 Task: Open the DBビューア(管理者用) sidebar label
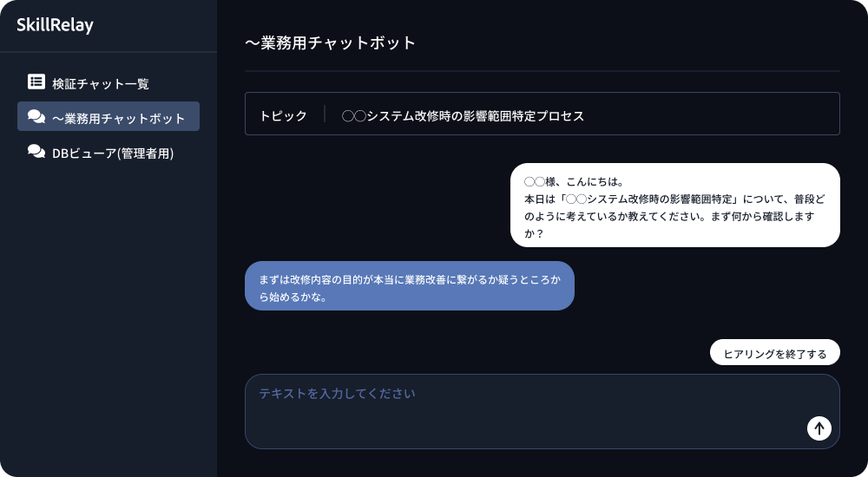113,153
